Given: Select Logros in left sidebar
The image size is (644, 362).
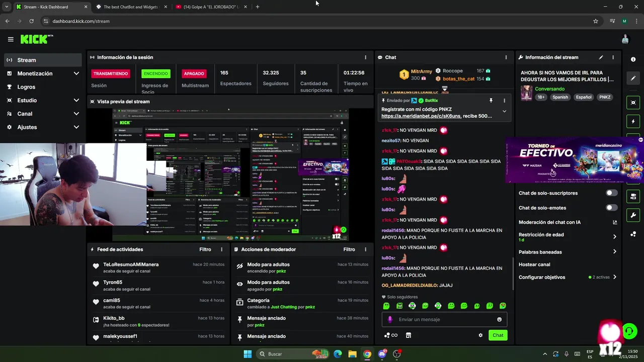Looking at the screenshot, I should pyautogui.click(x=43, y=87).
